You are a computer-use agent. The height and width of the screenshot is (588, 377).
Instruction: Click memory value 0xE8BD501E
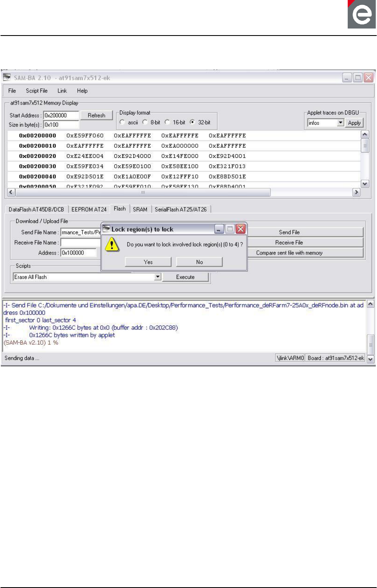[227, 177]
